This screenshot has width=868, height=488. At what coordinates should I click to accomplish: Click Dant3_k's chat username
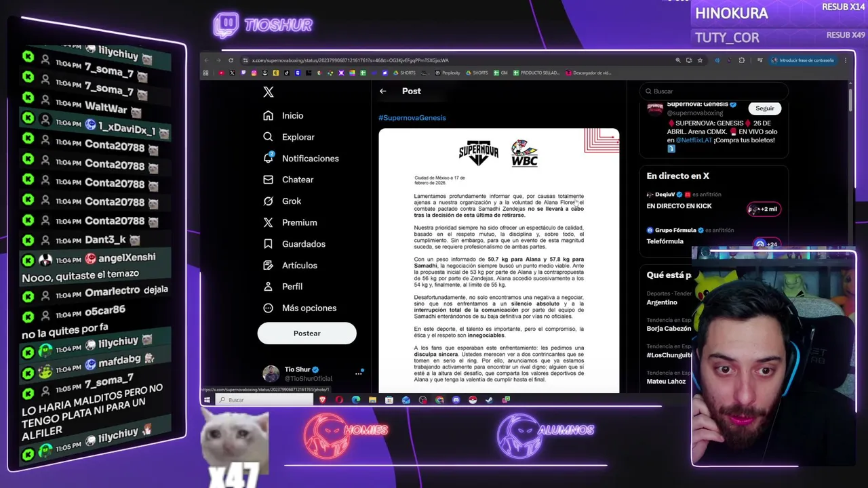click(x=105, y=239)
